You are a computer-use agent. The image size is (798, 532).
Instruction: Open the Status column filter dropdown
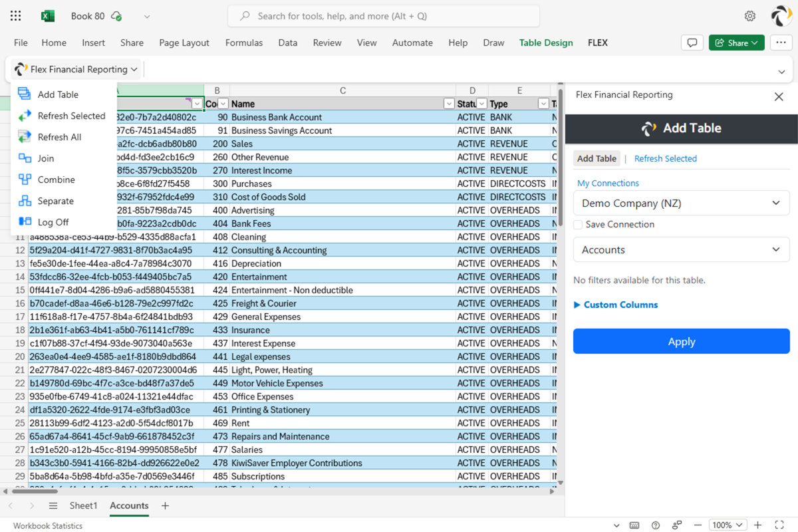(481, 104)
